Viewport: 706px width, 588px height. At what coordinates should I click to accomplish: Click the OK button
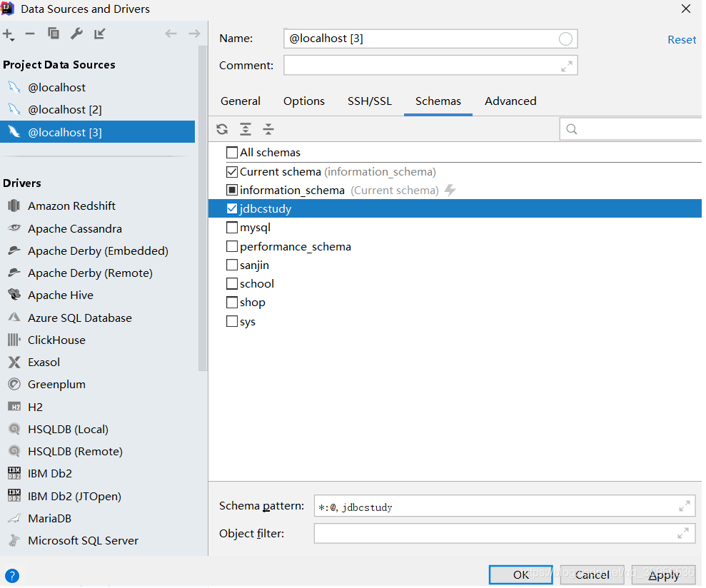[521, 575]
